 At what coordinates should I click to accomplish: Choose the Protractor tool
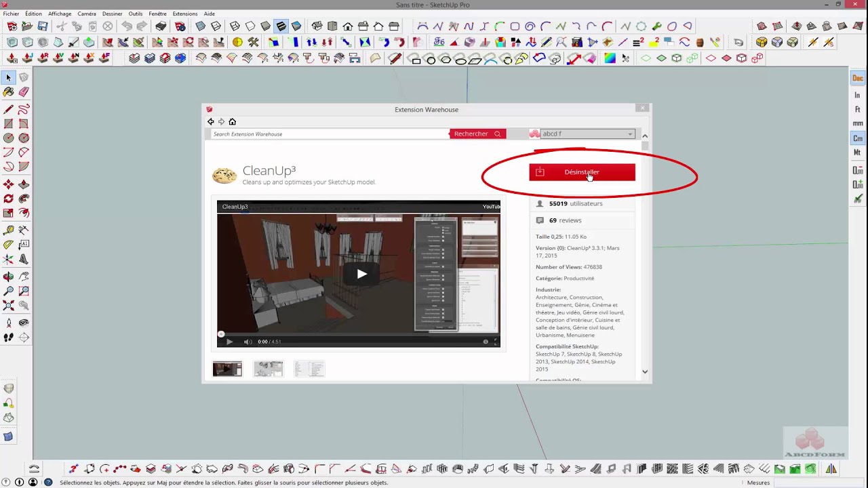click(x=9, y=245)
